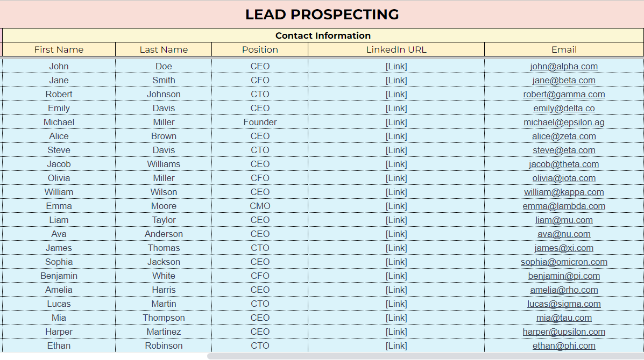Select the LinkedIn URL column header
This screenshot has width=644, height=360.
tap(396, 49)
